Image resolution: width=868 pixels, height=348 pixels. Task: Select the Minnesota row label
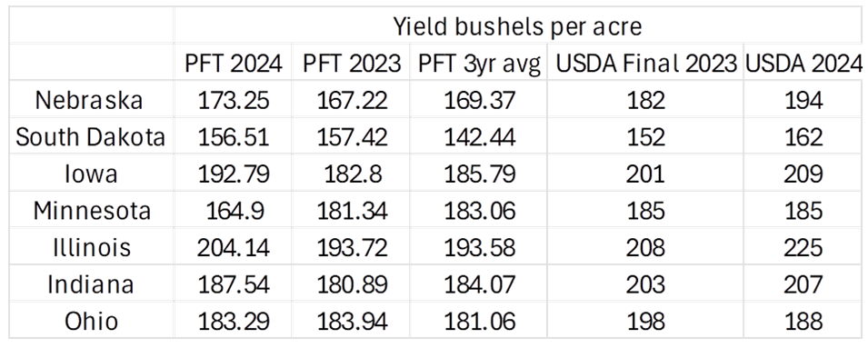92,211
